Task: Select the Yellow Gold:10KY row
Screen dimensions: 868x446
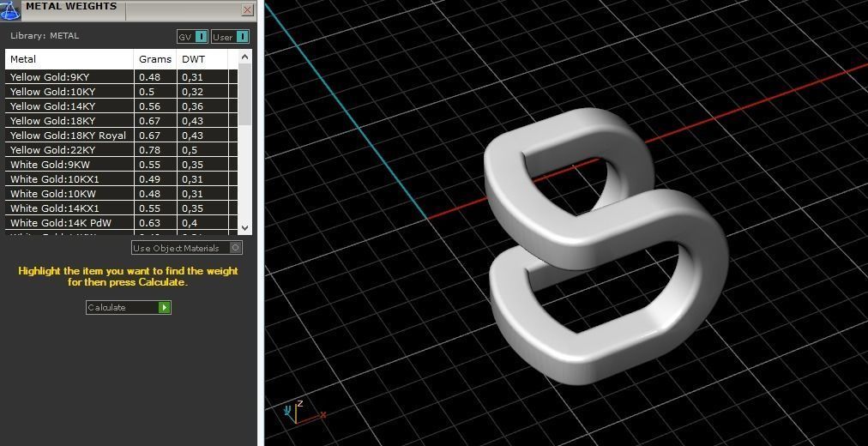Action: (x=122, y=91)
